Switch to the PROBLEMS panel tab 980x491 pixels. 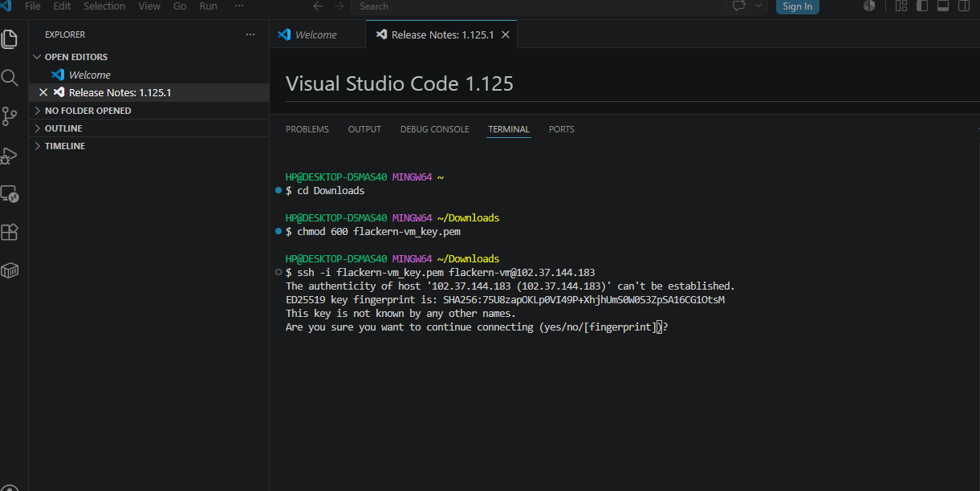tap(307, 129)
